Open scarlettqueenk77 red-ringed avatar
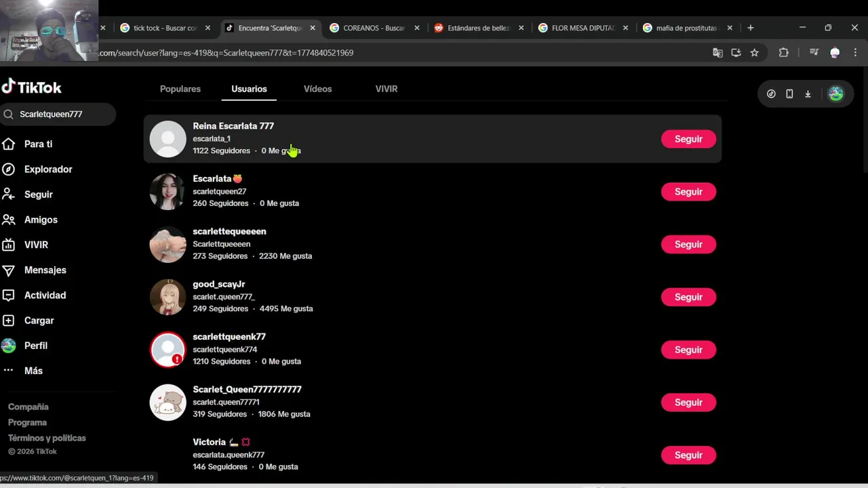 (x=167, y=350)
